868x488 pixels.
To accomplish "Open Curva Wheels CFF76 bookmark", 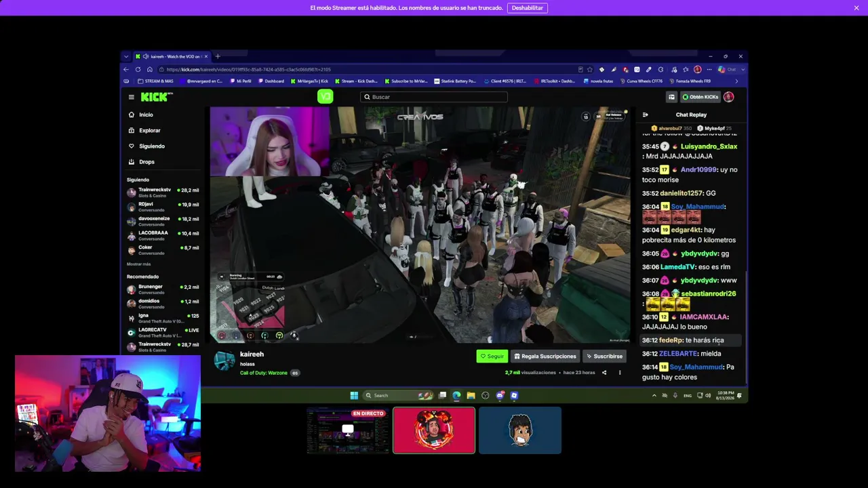I will pyautogui.click(x=642, y=81).
